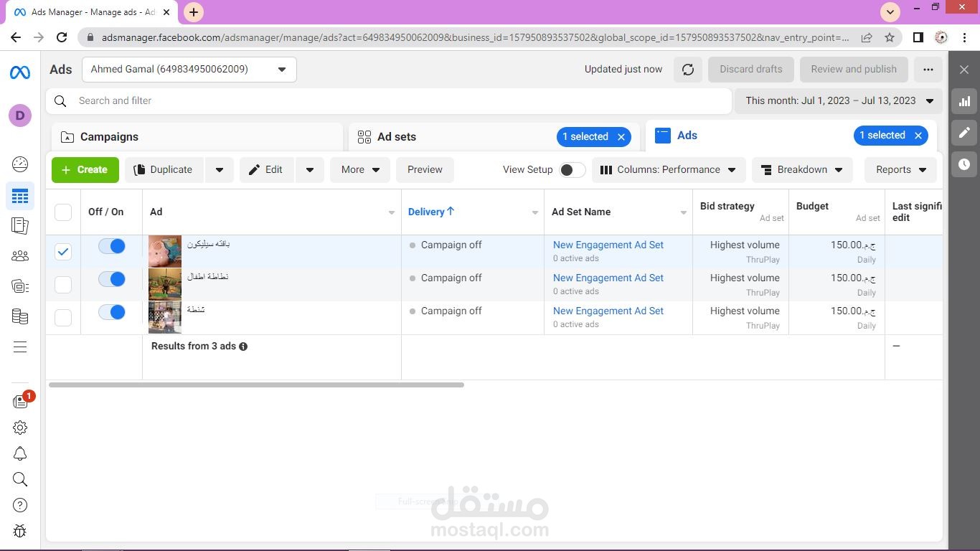This screenshot has width=980, height=551.
Task: Uncheck the باقته سيليكون ad checkbox
Action: 63,251
